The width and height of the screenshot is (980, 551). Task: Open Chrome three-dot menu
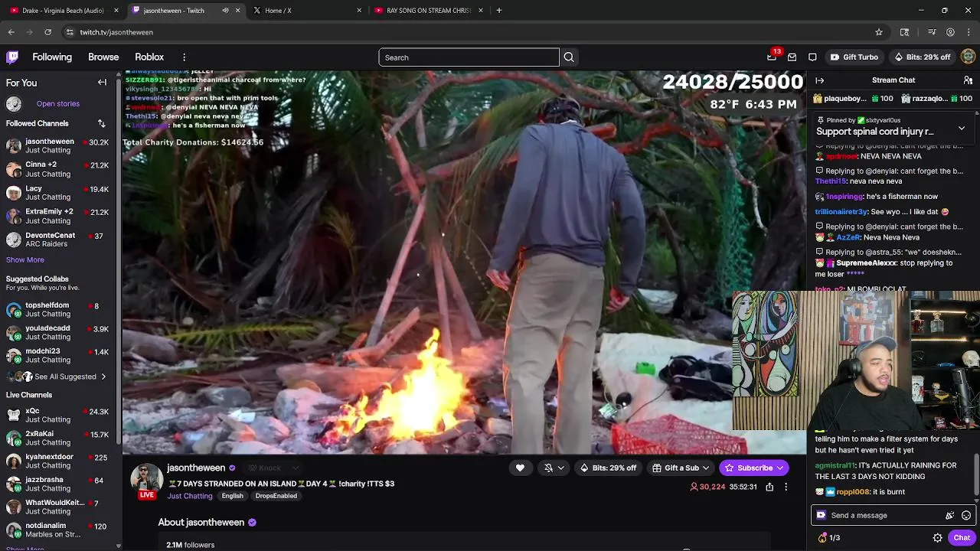969,32
